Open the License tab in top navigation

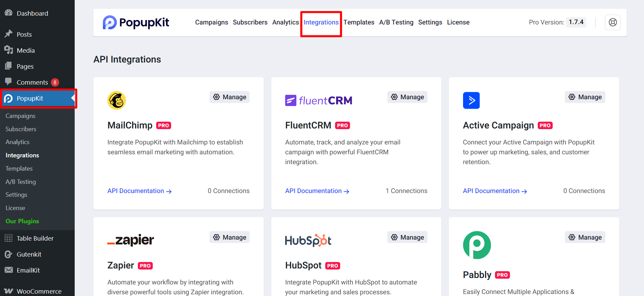(x=458, y=22)
